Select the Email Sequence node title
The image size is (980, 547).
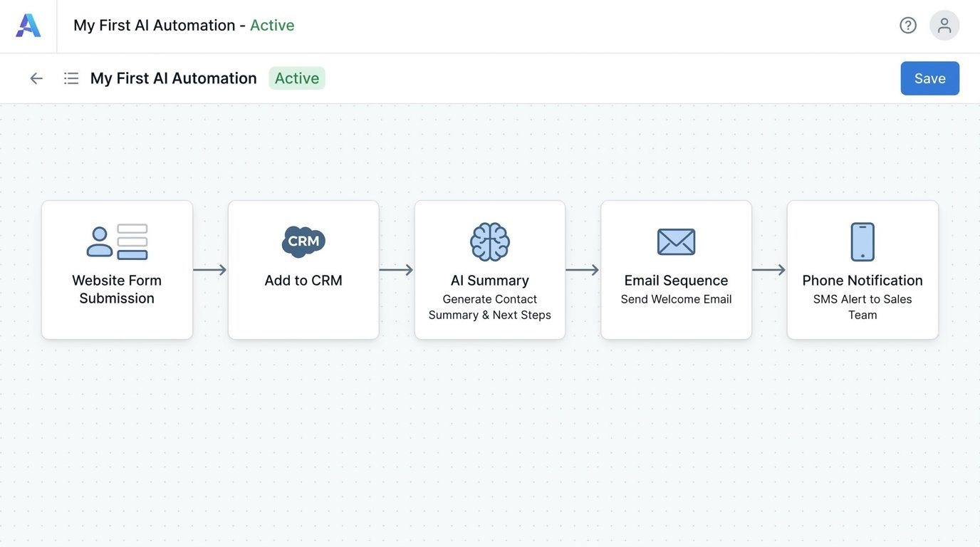[x=676, y=281]
